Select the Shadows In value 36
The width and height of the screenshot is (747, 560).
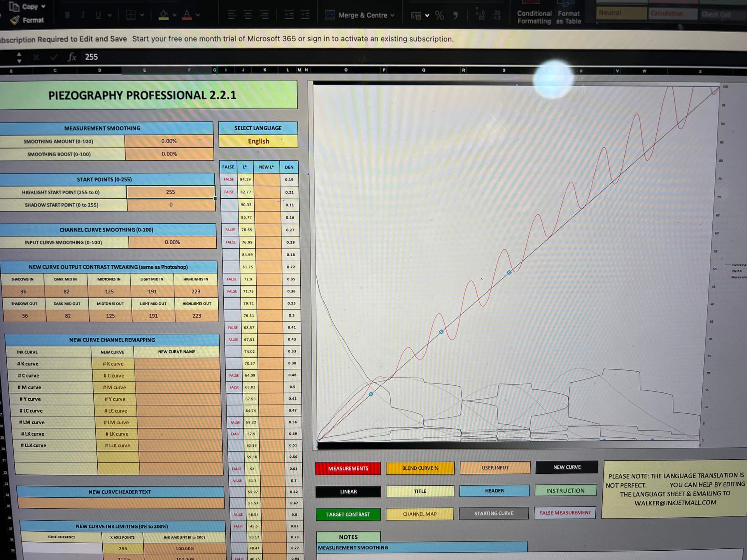click(23, 292)
